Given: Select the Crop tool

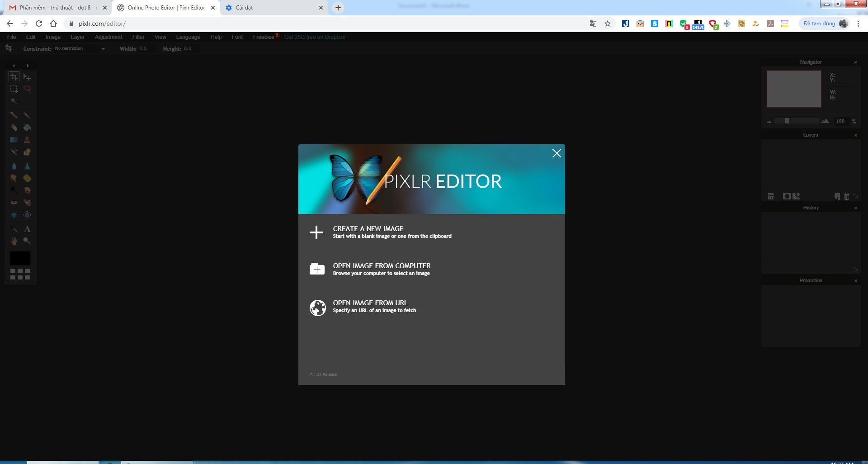Looking at the screenshot, I should pyautogui.click(x=14, y=77).
